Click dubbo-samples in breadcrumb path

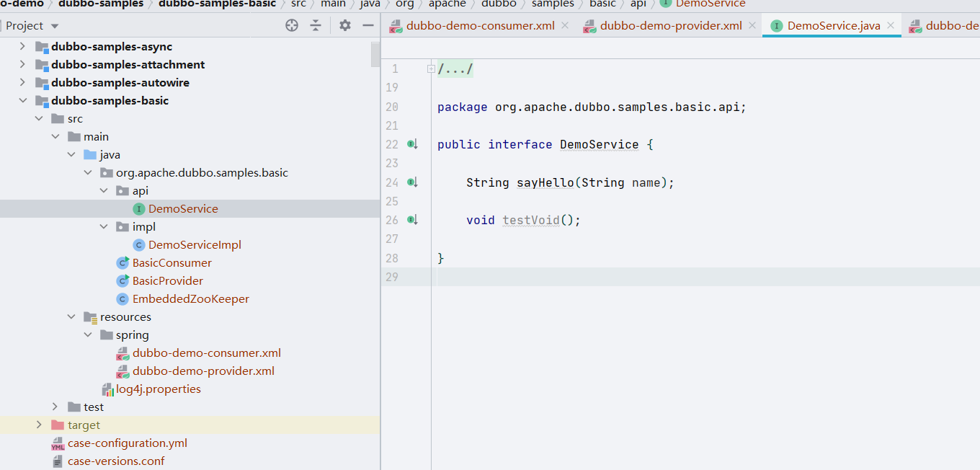pos(102,4)
